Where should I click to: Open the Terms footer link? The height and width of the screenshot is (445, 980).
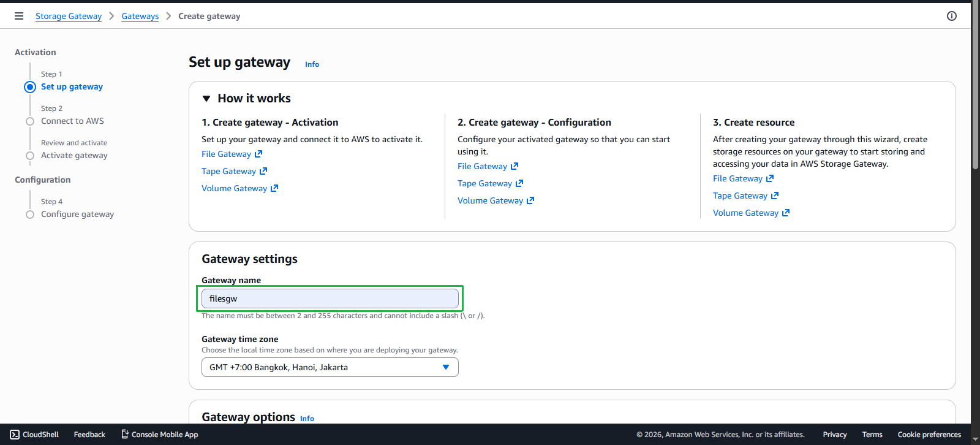click(x=872, y=435)
